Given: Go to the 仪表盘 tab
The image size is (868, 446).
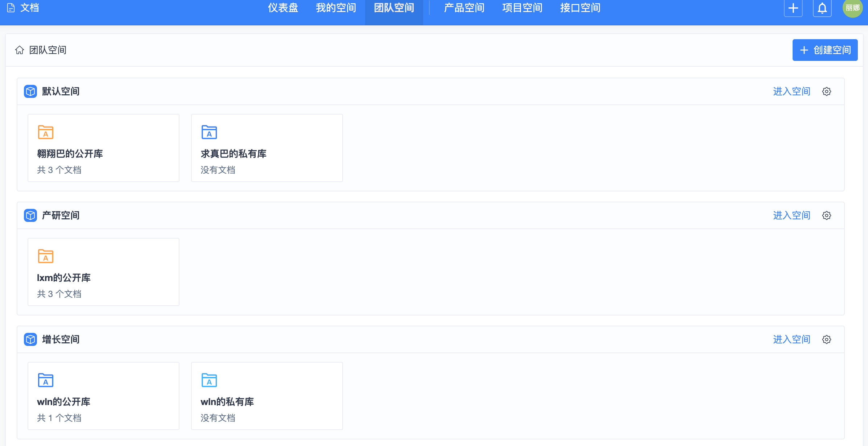Looking at the screenshot, I should coord(283,8).
